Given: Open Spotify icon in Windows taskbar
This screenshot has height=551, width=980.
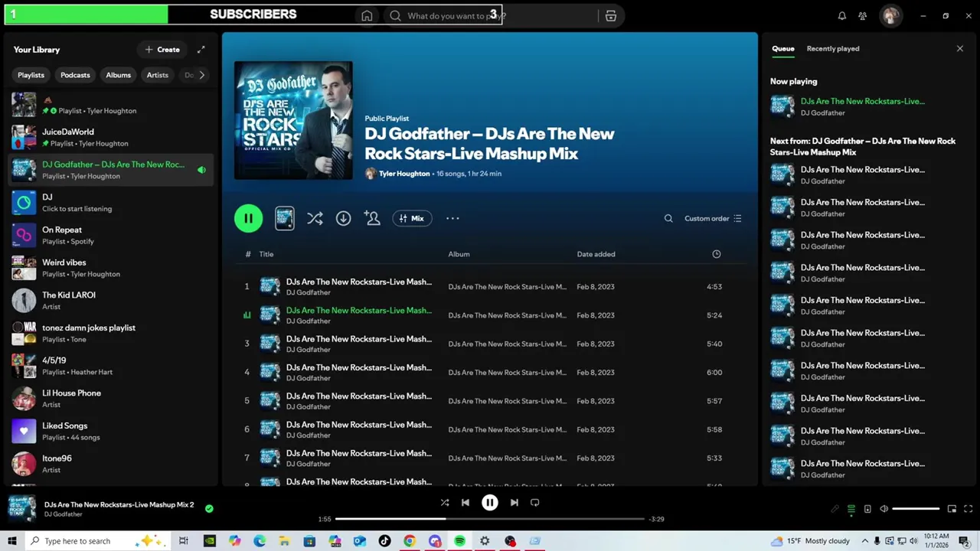Looking at the screenshot, I should pos(459,541).
